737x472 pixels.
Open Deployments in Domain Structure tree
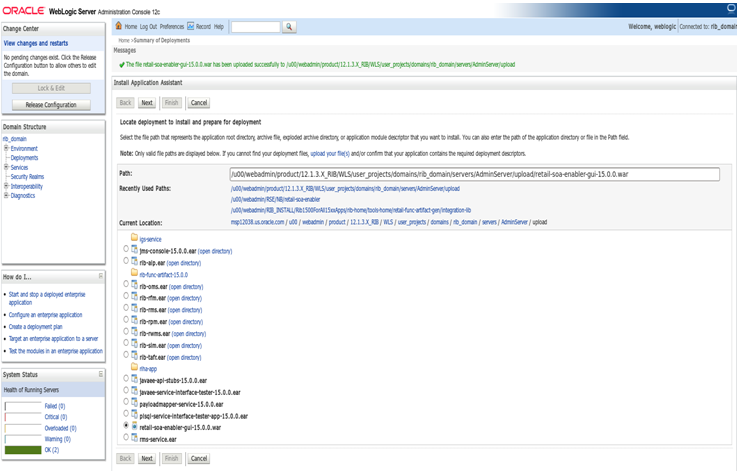(24, 158)
